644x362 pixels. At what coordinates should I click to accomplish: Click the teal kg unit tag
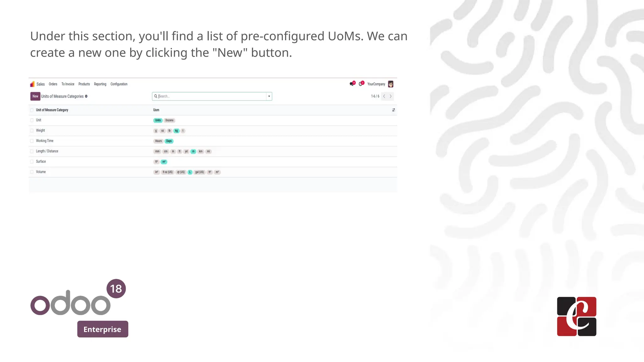176,131
